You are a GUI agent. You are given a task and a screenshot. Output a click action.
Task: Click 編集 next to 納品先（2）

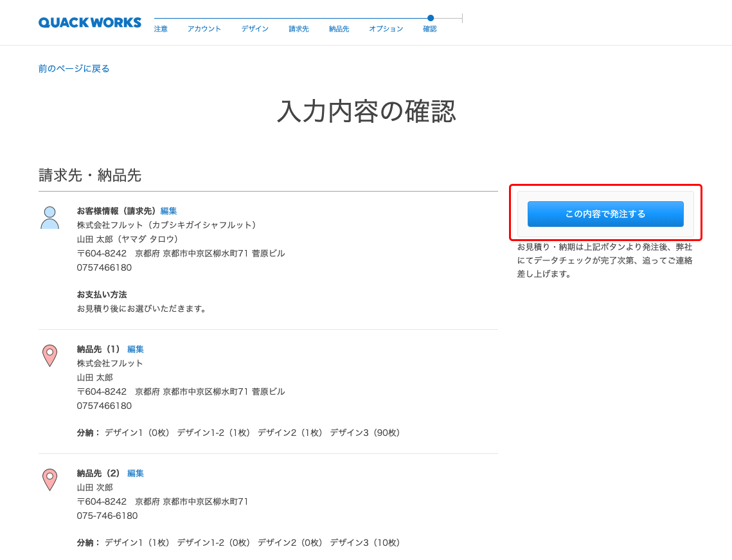click(x=135, y=473)
